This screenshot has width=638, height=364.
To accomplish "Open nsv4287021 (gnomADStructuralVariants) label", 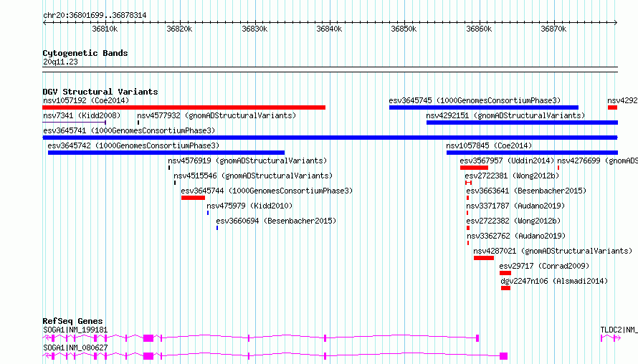I will coord(553,251).
